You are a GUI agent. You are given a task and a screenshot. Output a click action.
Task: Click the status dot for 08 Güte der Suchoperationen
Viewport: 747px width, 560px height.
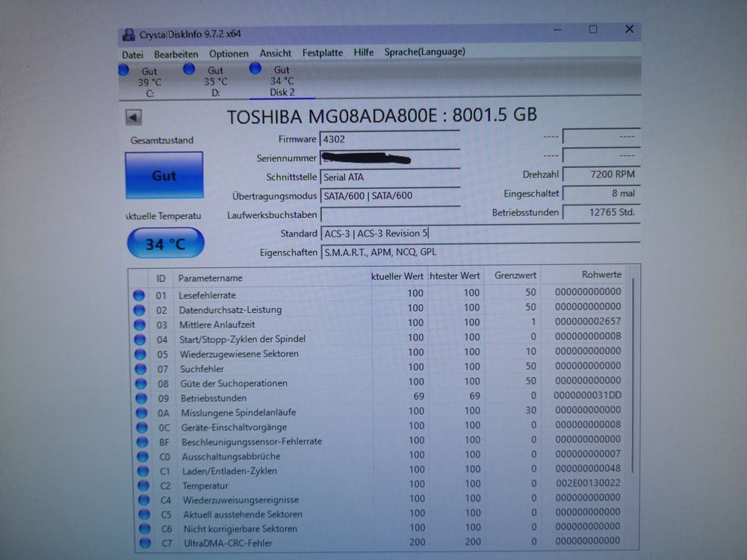coord(140,383)
